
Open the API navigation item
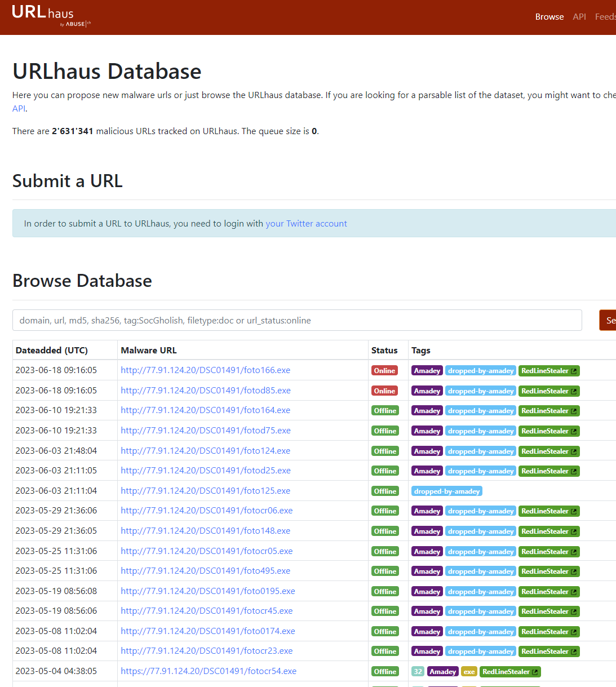[579, 17]
